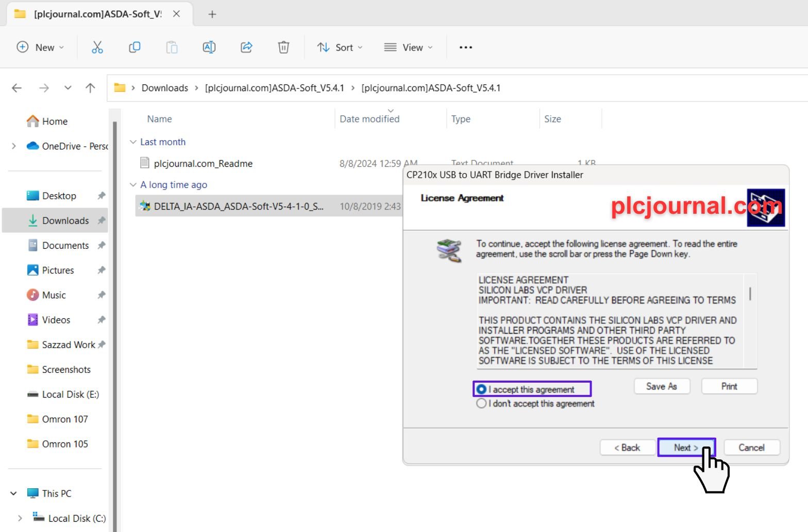Collapse the Last month group
Viewport: 808px width, 532px height.
[133, 142]
